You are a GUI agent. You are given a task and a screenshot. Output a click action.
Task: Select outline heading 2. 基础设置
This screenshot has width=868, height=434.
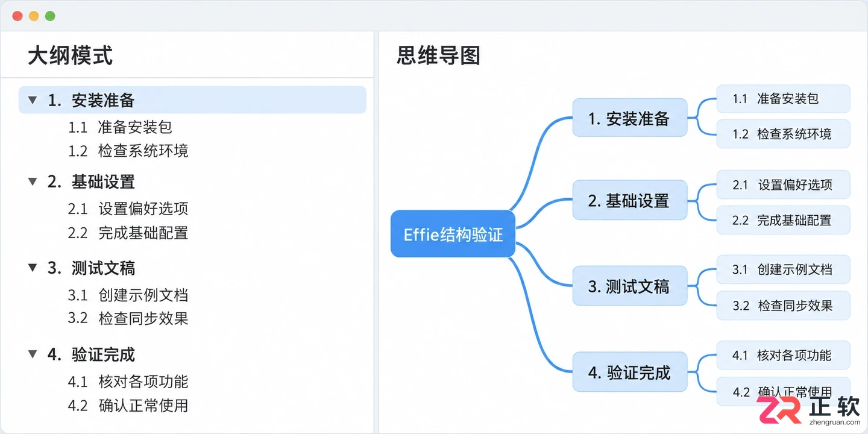[91, 181]
